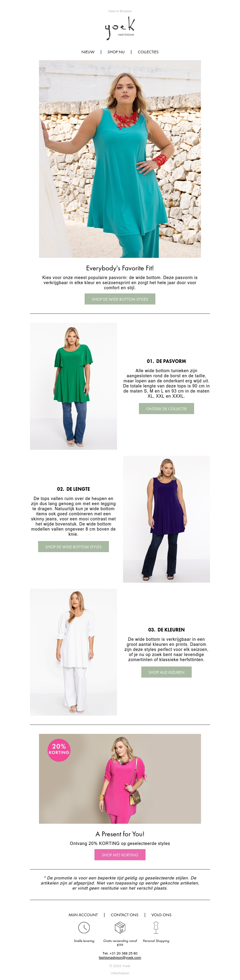
Task: Click the fashionadvisor@yoek.com email link
Action: coord(120,958)
